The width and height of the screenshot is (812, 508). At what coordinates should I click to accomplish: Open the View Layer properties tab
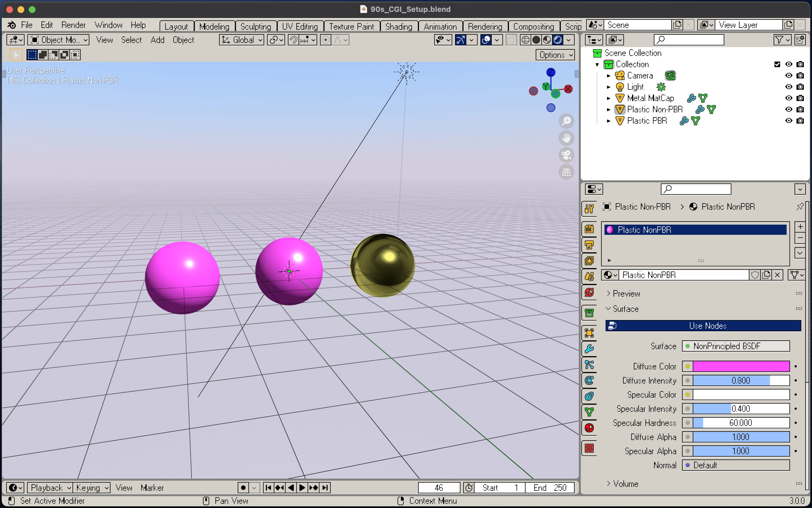click(x=589, y=261)
